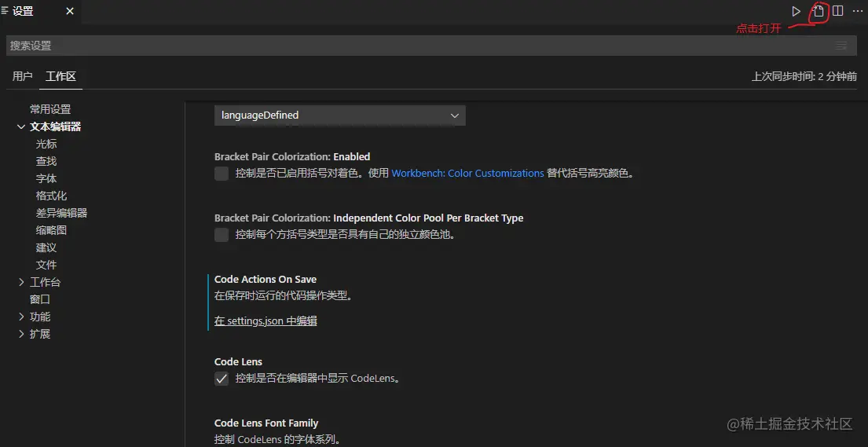
Task: Go to 差异编辑器 settings section
Action: (x=61, y=213)
